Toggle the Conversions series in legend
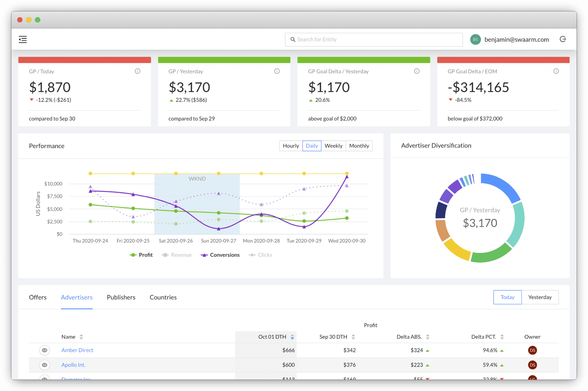Image resolution: width=588 pixels, height=391 pixels. coord(220,255)
